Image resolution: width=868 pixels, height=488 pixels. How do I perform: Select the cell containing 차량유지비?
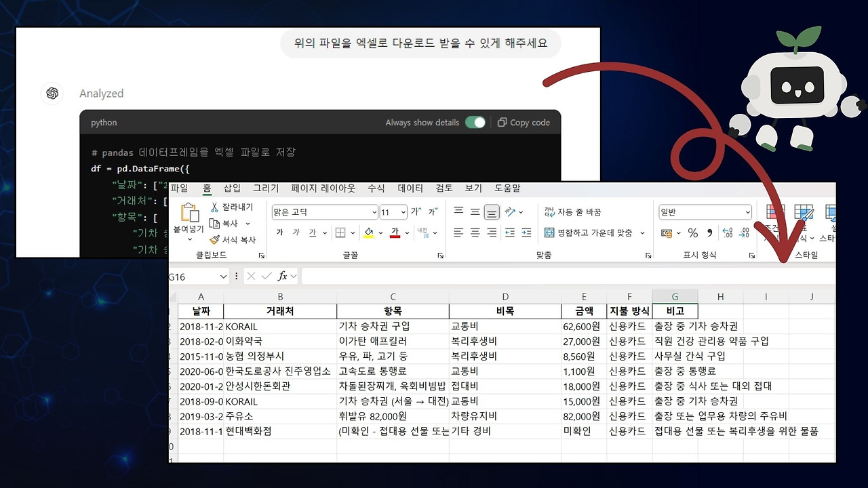(505, 416)
